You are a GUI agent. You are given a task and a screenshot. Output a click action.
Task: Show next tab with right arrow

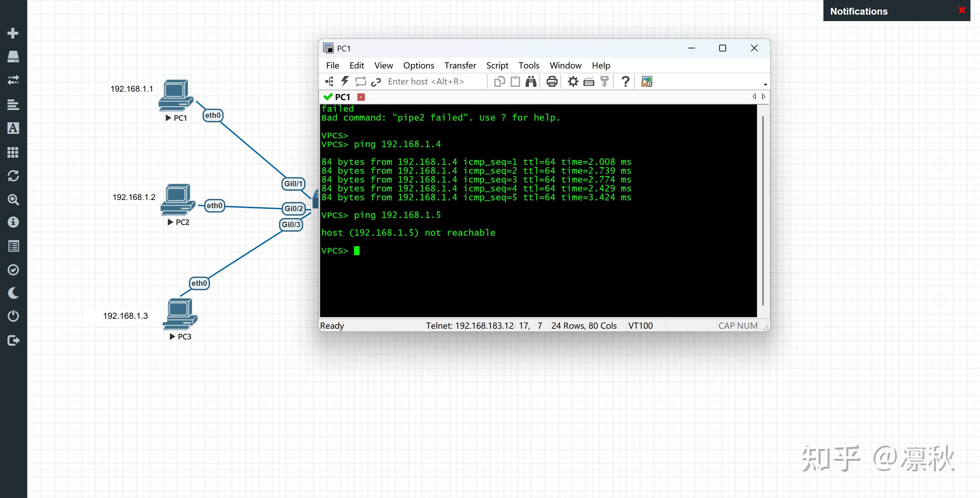pyautogui.click(x=763, y=97)
